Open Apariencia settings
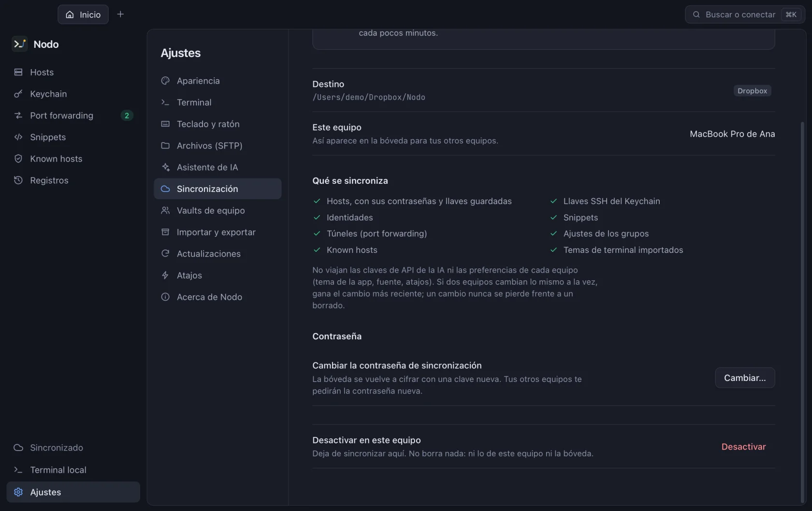The image size is (812, 511). 217,81
